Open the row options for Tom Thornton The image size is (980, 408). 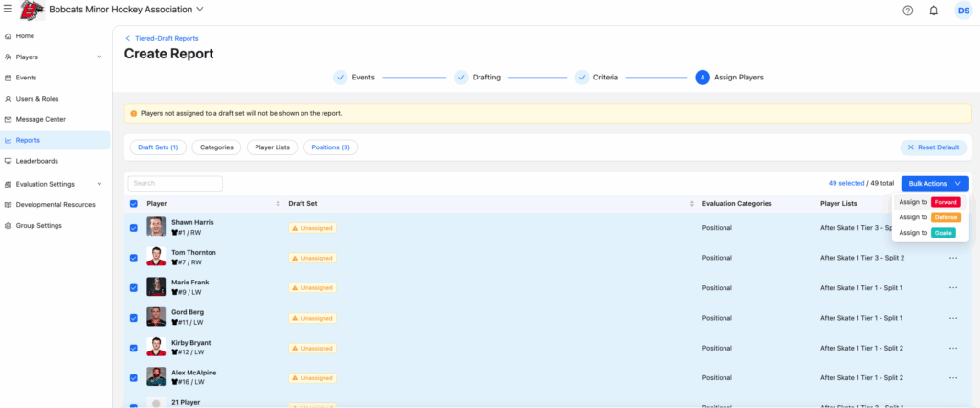click(952, 258)
